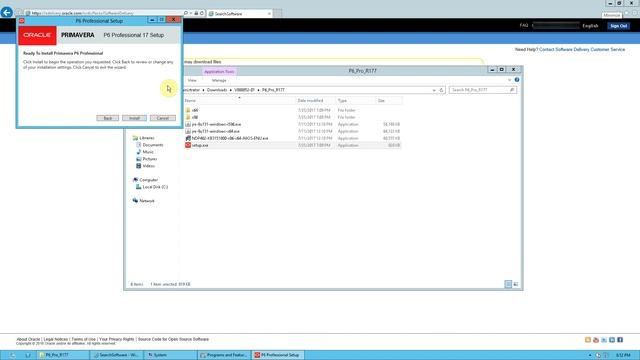Viewport: 640px width, 360px height.
Task: Sort files by Type column header
Action: pos(342,100)
